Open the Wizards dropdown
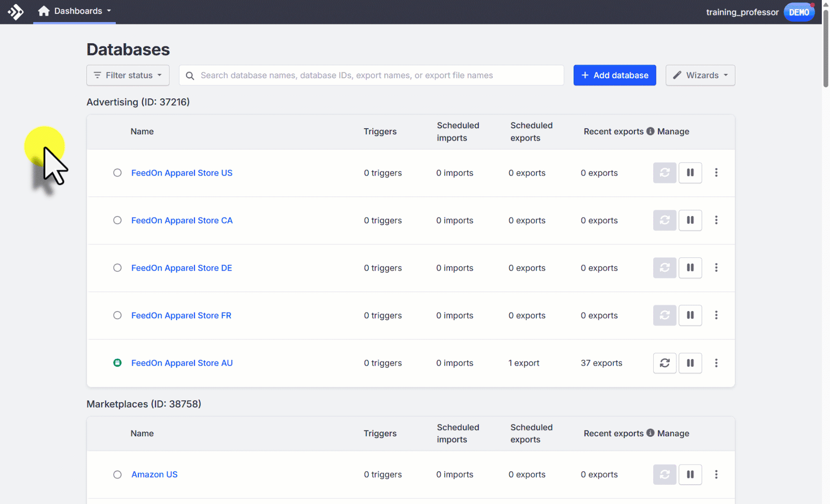The width and height of the screenshot is (830, 504). click(700, 75)
